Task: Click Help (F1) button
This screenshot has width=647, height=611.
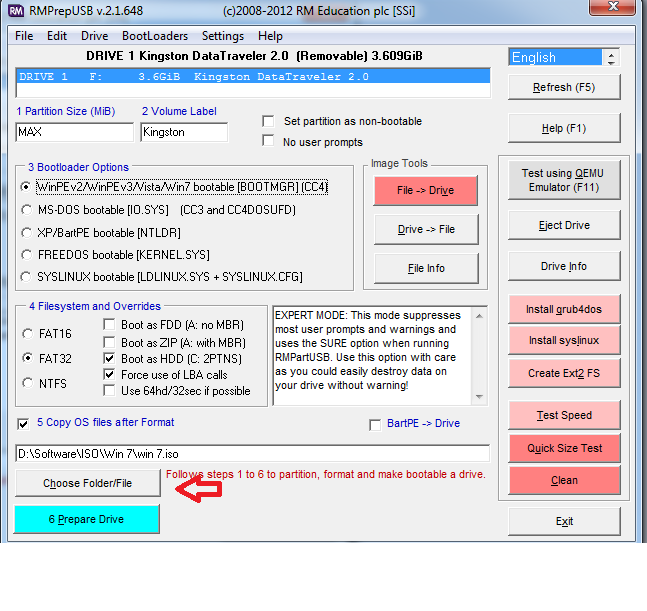Action: click(564, 128)
